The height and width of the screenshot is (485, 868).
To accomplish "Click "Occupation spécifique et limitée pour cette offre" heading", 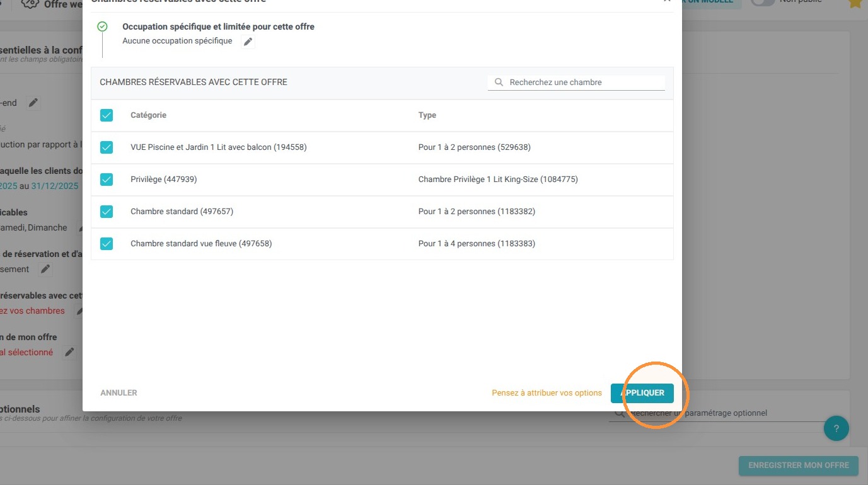I will pos(218,26).
